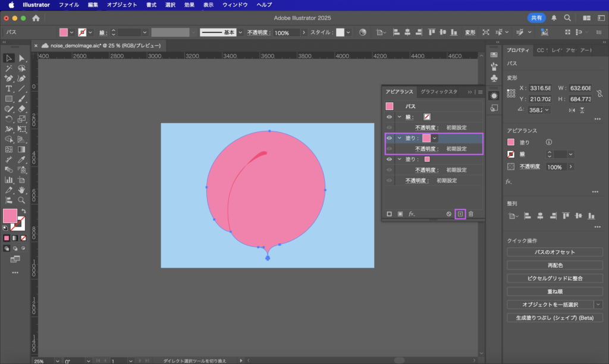
Task: Click the ピクセルグリッドに整合 button
Action: coord(555,278)
